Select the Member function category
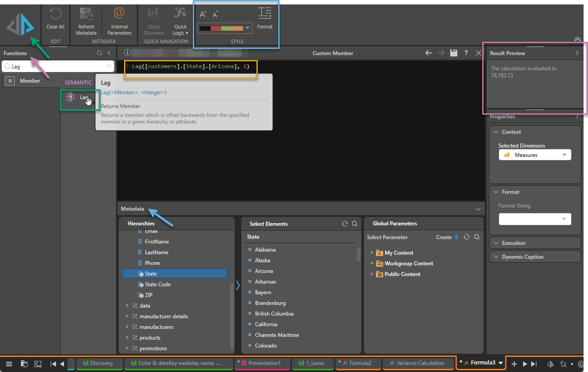The width and height of the screenshot is (588, 372). click(x=30, y=81)
